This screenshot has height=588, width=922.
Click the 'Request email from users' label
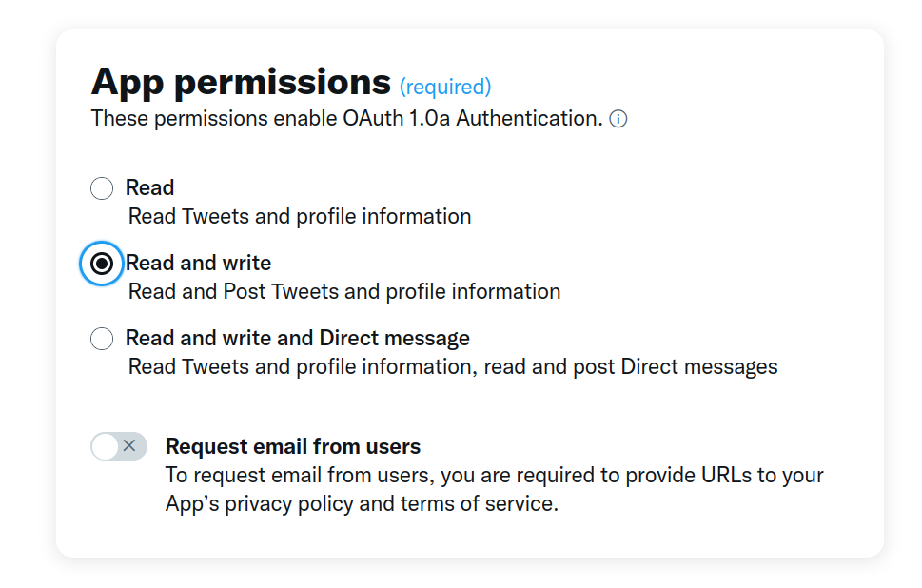coord(292,446)
